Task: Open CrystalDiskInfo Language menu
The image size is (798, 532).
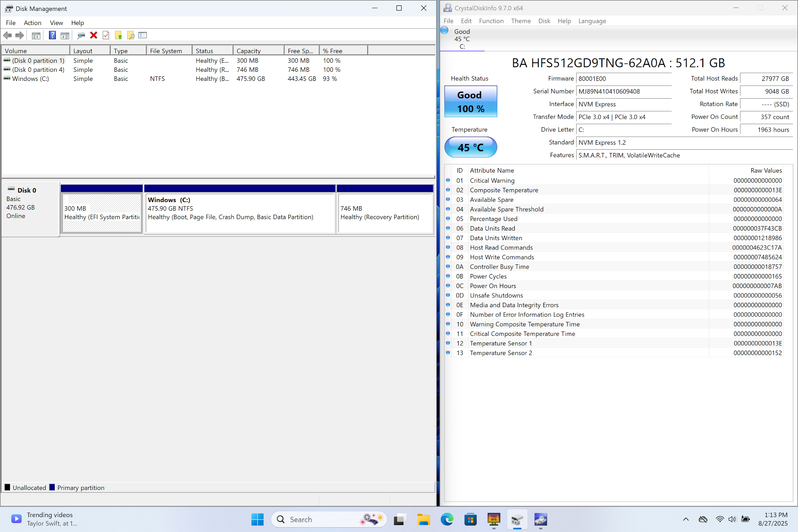Action: pos(592,21)
